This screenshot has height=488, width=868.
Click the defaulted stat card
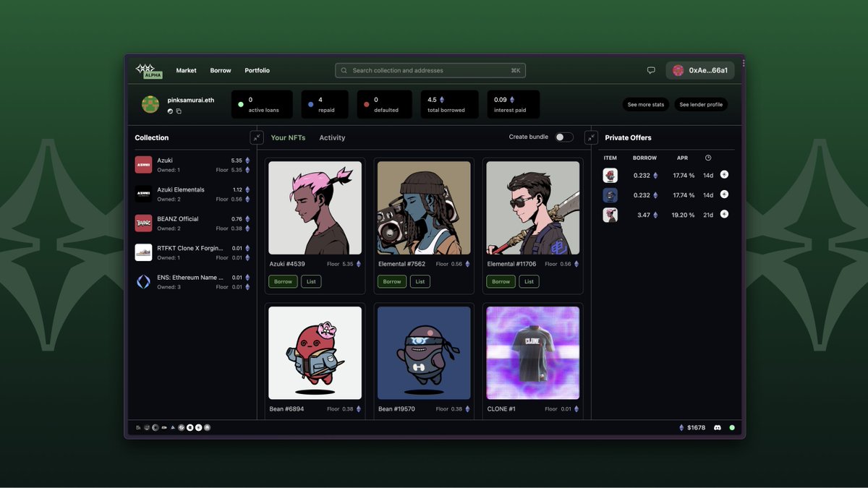384,104
